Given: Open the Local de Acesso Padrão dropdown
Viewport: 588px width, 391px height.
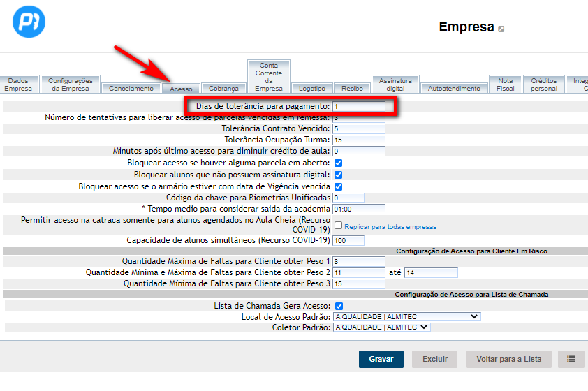Looking at the screenshot, I should coord(407,316).
